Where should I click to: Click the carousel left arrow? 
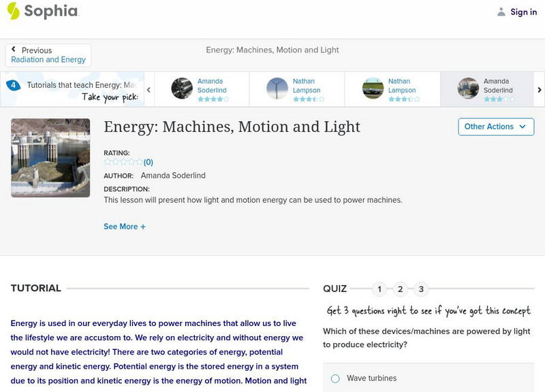tap(149, 89)
